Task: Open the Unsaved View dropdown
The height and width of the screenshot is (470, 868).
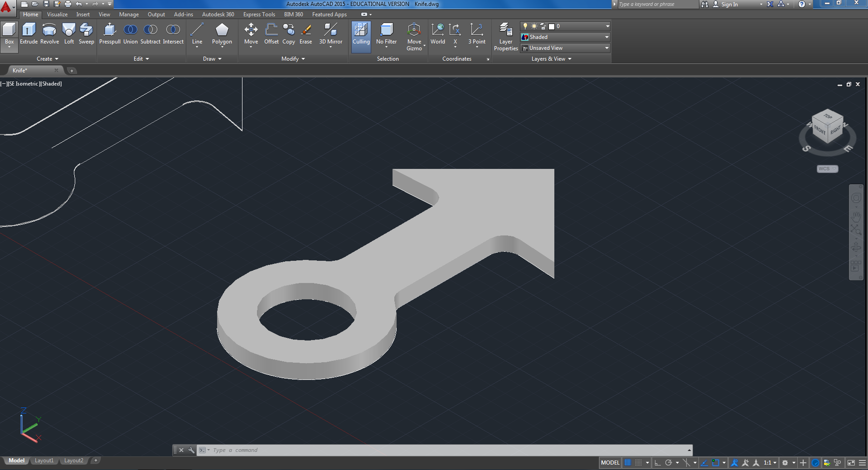Action: (565, 48)
